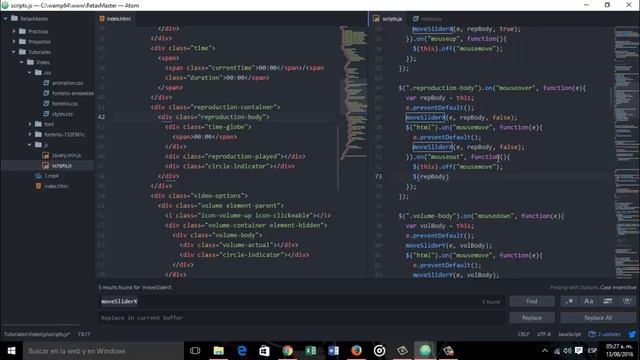Screen dimensions: 640x360
Task: Expand the Proyectos folder arrow
Action: 14,42
